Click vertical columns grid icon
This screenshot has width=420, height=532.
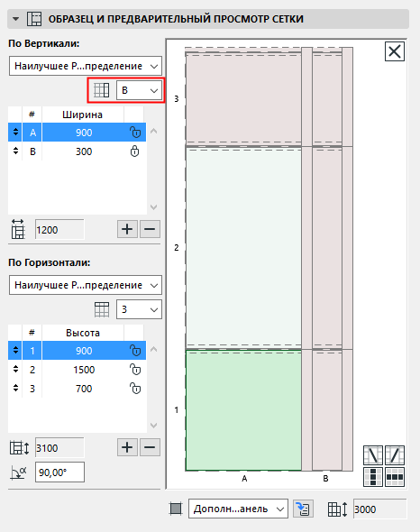click(102, 90)
